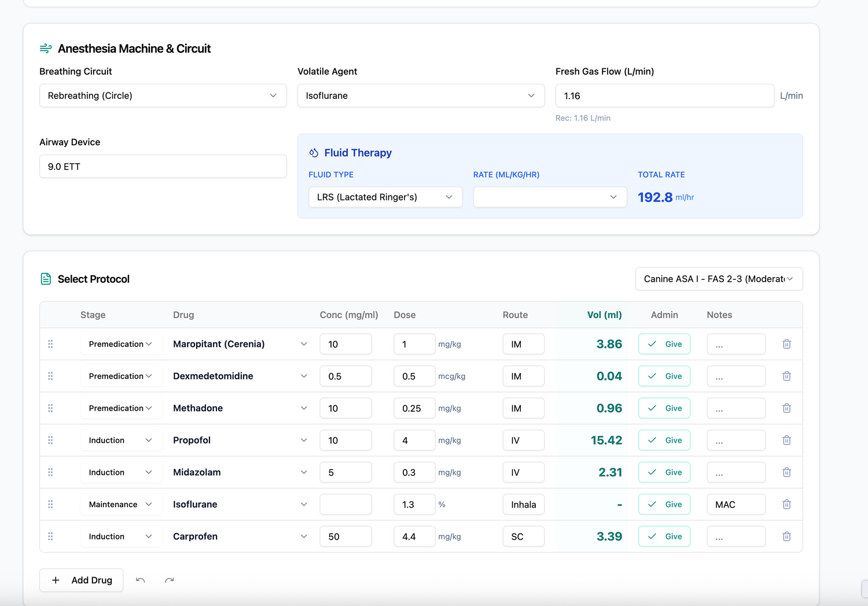Screen dimensions: 868x606
Task: Change stage of Isoflurane from Maintenance
Action: [120, 504]
